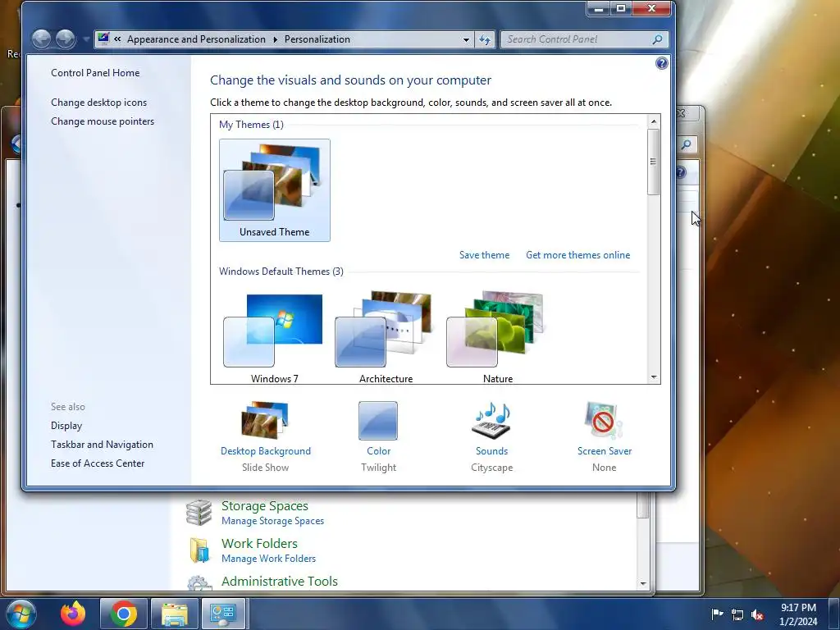Click the Save theme link

pyautogui.click(x=484, y=255)
